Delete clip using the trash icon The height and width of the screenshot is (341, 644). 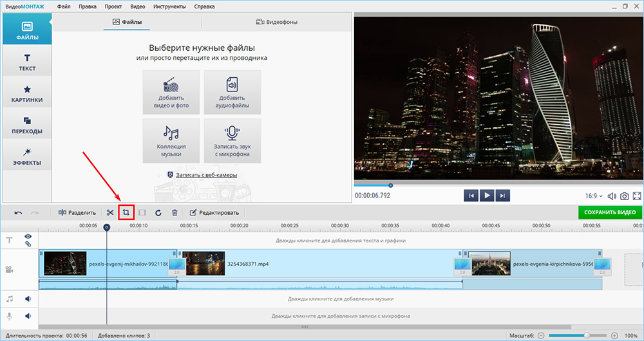coord(174,212)
